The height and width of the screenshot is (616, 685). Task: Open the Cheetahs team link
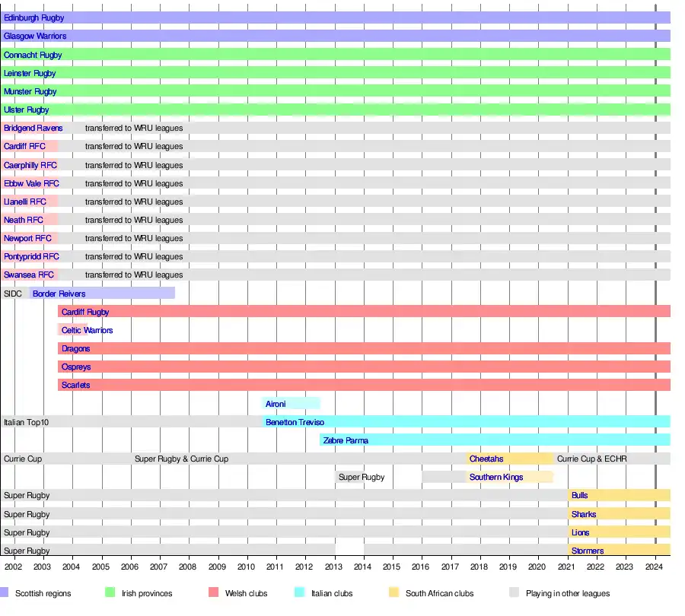[486, 459]
